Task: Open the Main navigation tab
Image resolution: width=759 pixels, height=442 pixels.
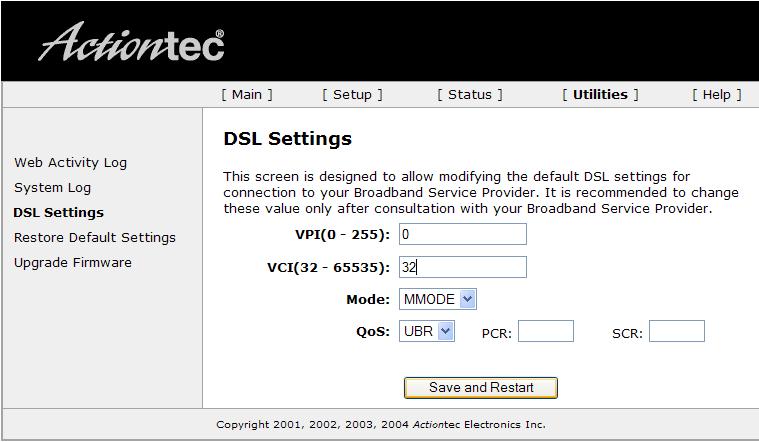Action: point(247,94)
